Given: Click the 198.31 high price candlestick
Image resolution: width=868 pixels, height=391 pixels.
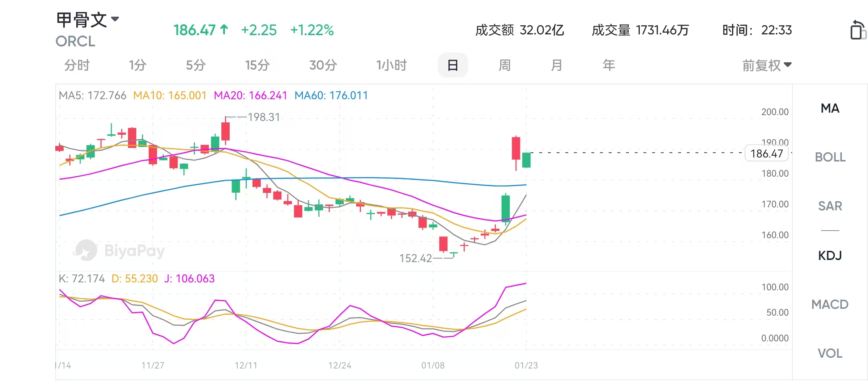Looking at the screenshot, I should [226, 131].
